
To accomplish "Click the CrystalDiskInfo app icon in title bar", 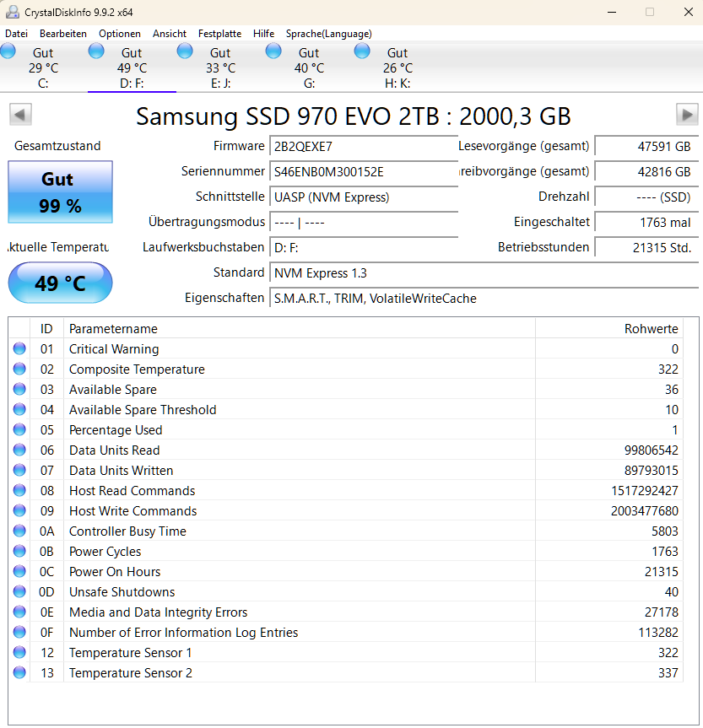I will click(x=13, y=12).
